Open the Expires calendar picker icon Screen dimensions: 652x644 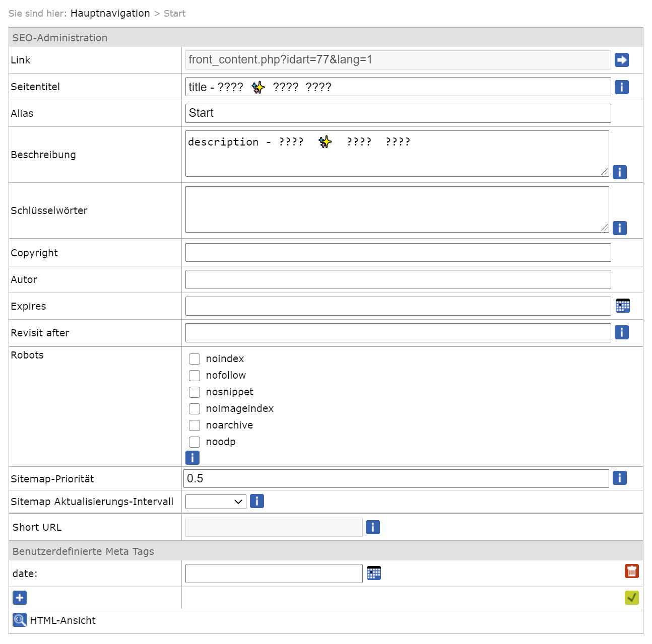[x=623, y=306]
